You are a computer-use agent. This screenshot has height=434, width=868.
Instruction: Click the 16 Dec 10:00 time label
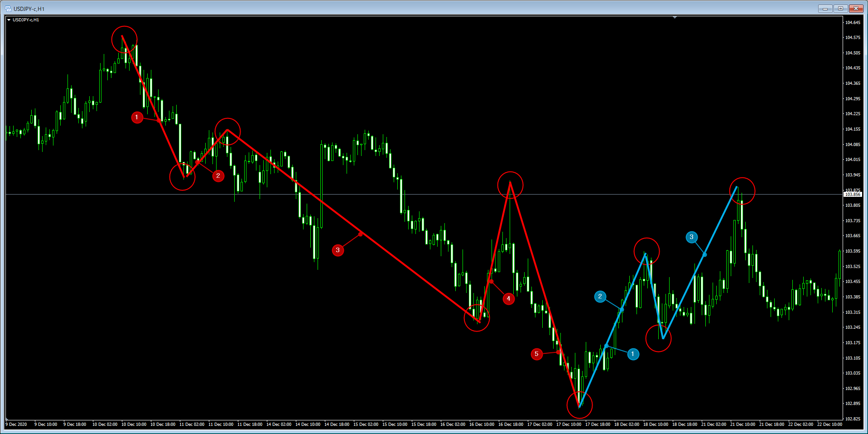[482, 424]
